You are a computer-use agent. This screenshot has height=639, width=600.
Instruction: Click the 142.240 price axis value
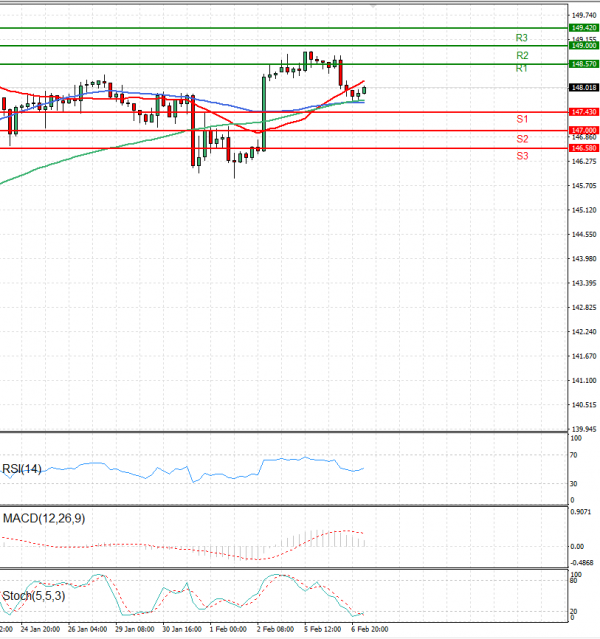pyautogui.click(x=584, y=332)
